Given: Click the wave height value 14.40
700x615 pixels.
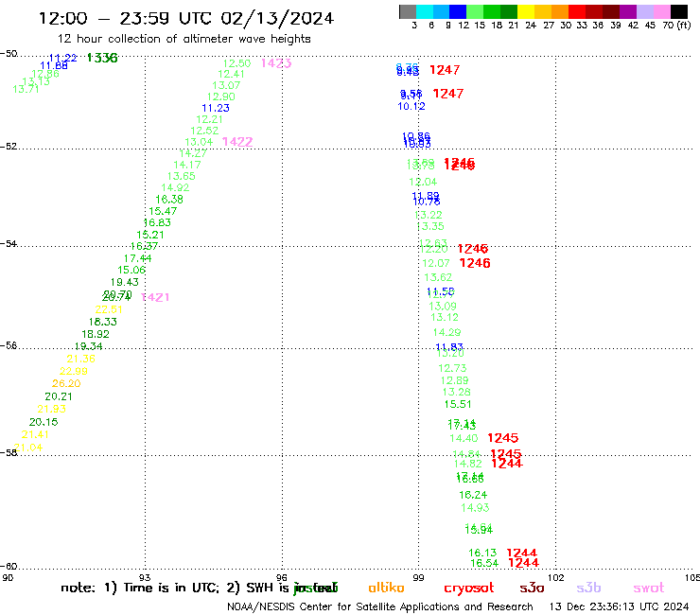Looking at the screenshot, I should point(464,439).
